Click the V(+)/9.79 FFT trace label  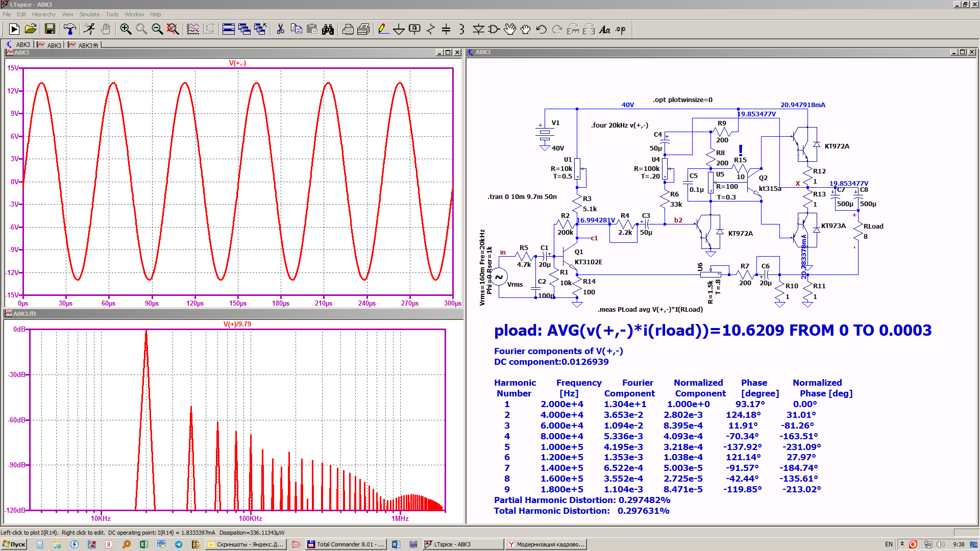coord(237,324)
